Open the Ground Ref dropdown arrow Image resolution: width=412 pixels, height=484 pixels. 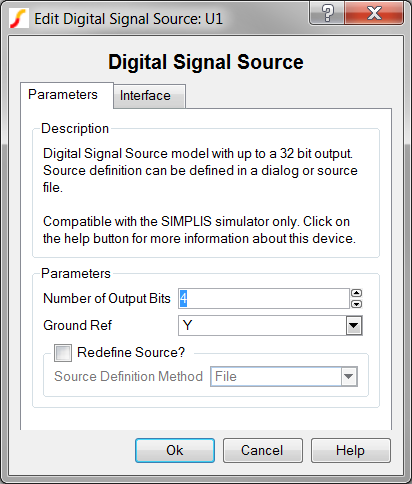pos(353,325)
